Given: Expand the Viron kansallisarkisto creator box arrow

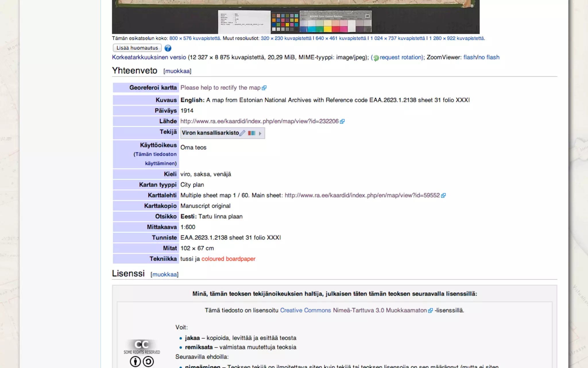Looking at the screenshot, I should 260,133.
